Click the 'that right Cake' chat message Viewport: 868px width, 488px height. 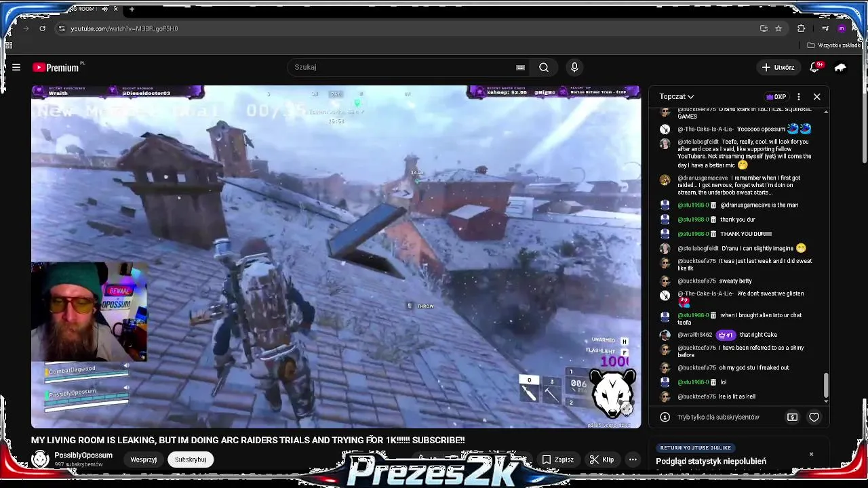758,335
